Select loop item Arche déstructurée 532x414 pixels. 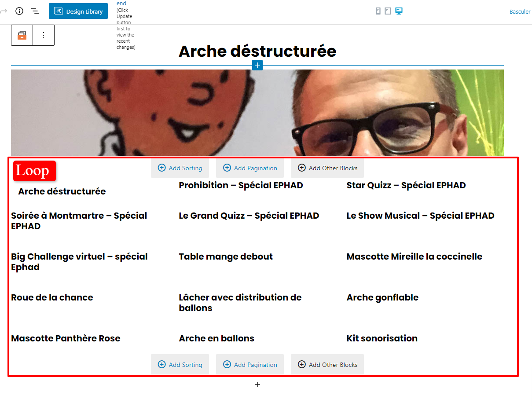click(x=62, y=191)
